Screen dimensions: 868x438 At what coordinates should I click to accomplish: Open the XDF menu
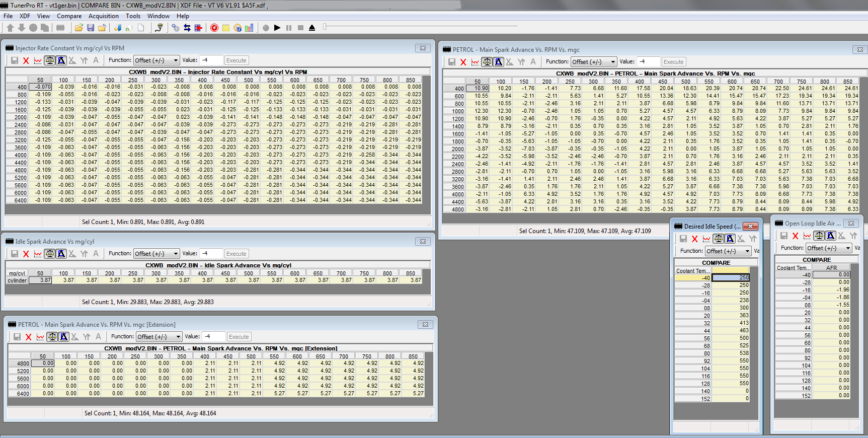tap(25, 16)
